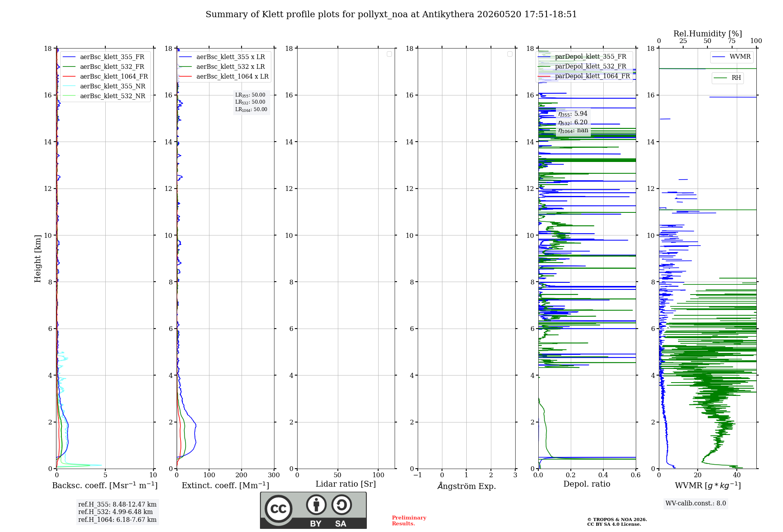Click the Creative Commons CC logo icon

tap(278, 509)
